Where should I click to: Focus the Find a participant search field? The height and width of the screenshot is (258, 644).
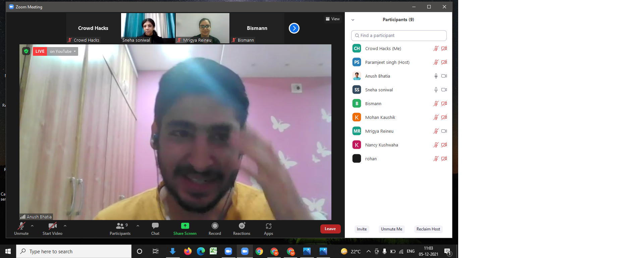click(399, 36)
